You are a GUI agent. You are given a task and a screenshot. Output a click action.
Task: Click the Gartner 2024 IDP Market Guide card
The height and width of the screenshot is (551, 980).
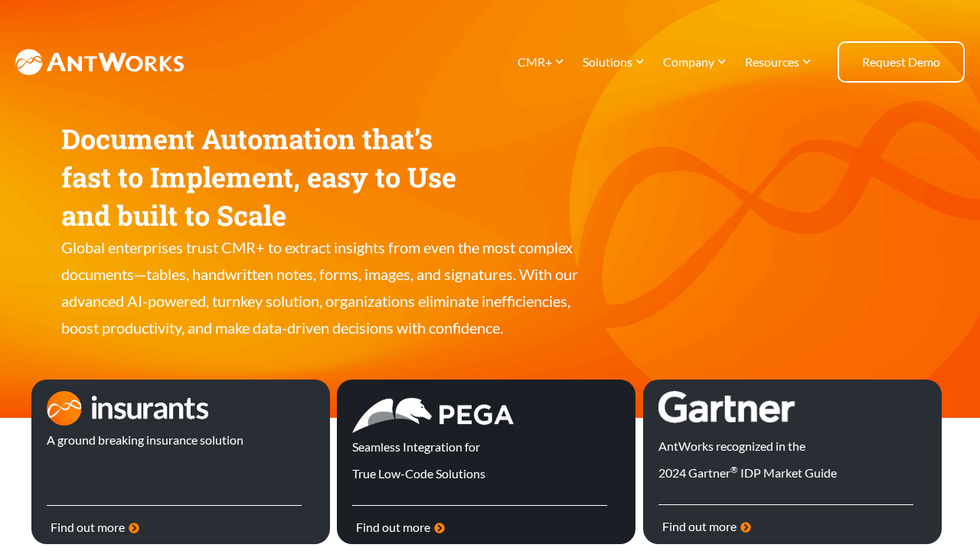(x=792, y=461)
